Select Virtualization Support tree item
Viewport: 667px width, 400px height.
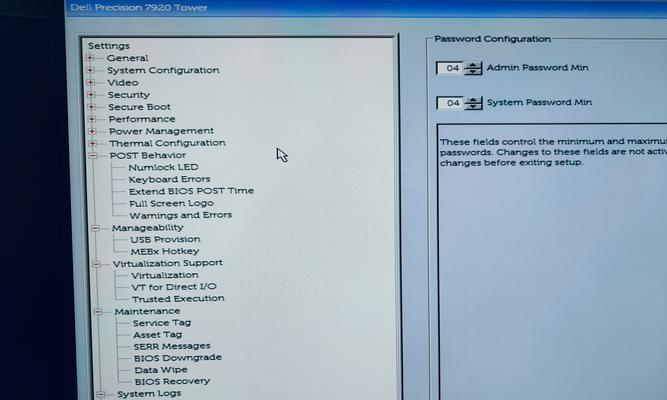pyautogui.click(x=168, y=263)
